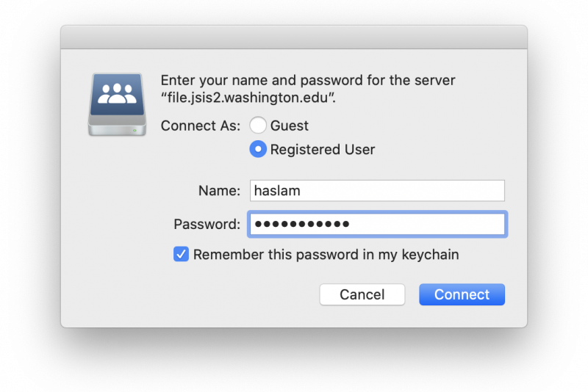Viewport: 588px width, 392px height.
Task: Click the "Connect As:" label
Action: point(201,126)
